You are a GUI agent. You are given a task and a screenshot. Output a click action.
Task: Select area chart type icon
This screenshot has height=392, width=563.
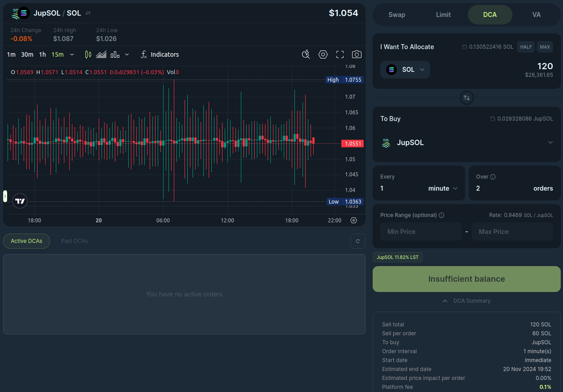101,54
